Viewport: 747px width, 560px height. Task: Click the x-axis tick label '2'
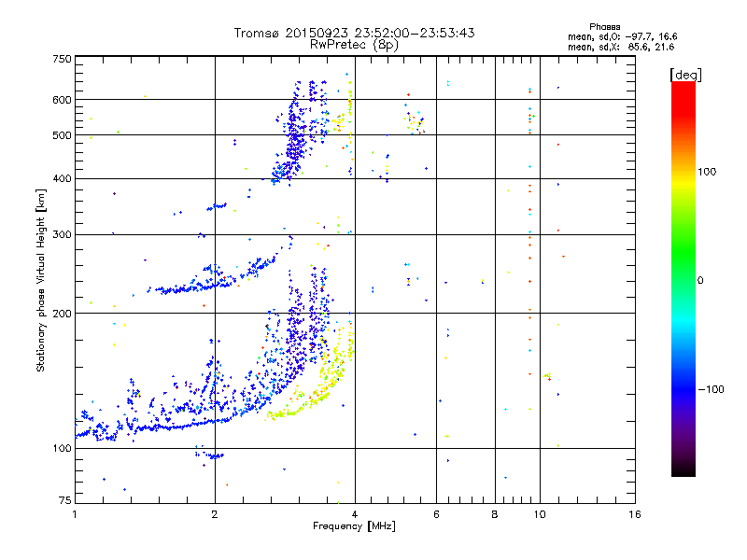point(215,514)
